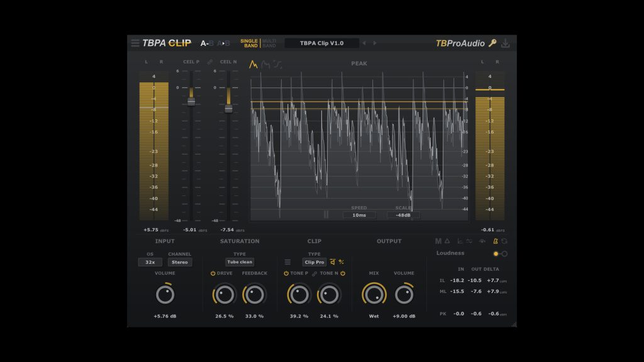Click the download/save preset icon
This screenshot has height=362, width=644.
pos(505,43)
